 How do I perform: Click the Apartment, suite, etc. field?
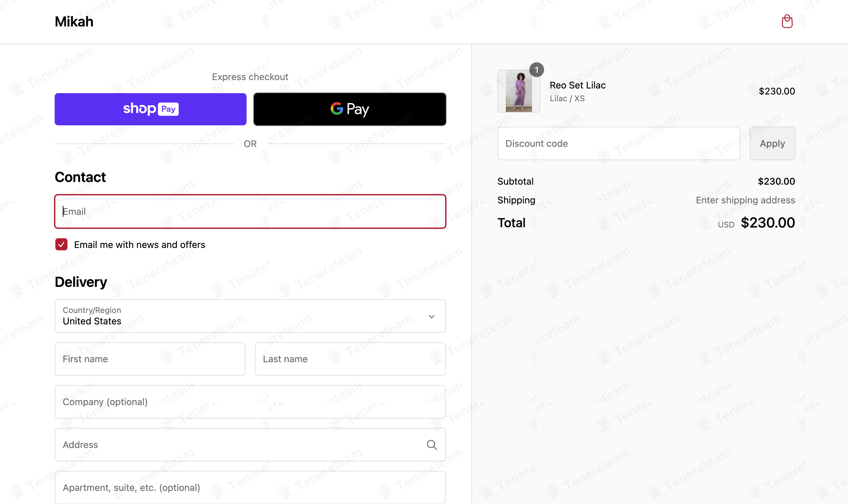coord(250,487)
